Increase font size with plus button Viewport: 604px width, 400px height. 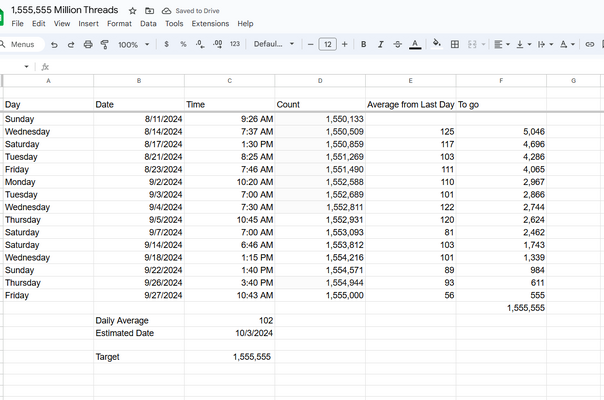[x=345, y=44]
